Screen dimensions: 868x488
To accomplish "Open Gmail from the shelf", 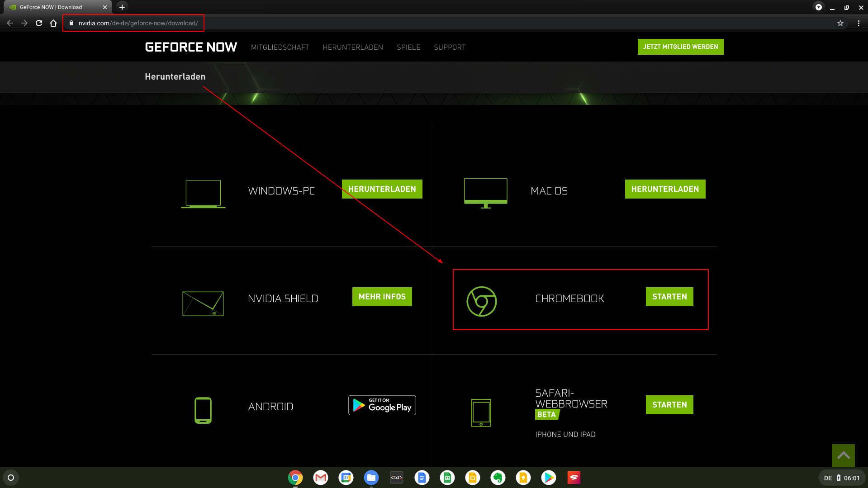I will pos(321,478).
